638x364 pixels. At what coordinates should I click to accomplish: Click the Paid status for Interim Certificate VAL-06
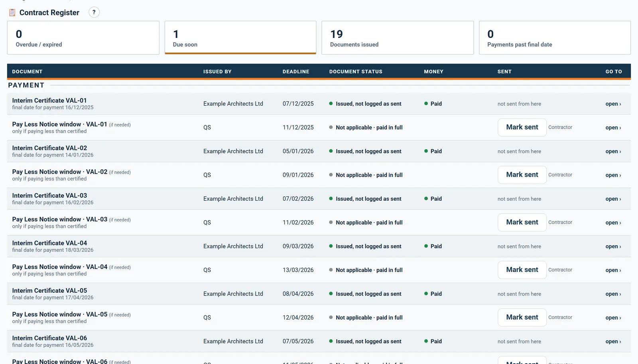(x=433, y=341)
